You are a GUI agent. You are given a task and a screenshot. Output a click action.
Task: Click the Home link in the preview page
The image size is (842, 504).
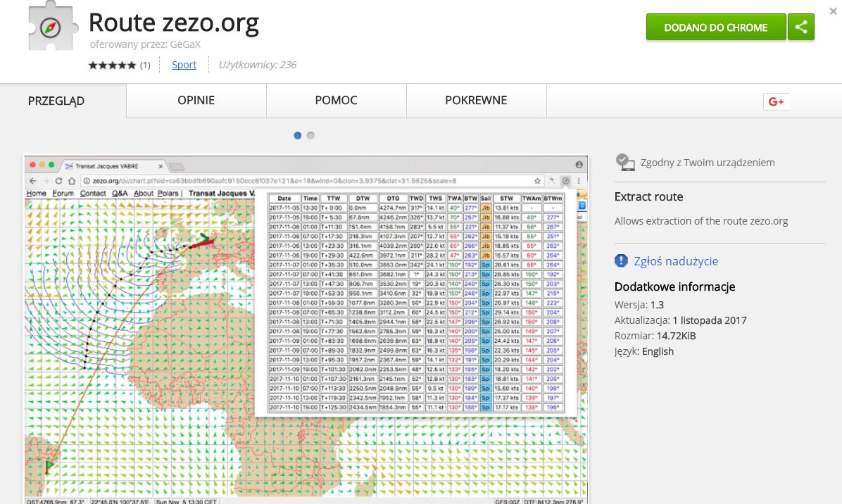tap(37, 194)
